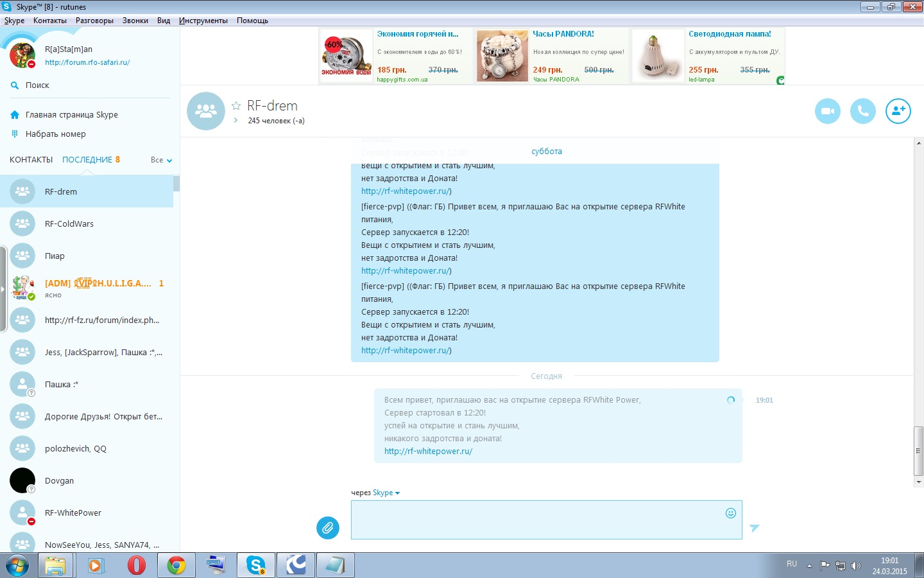Click the search magnifier icon
Image resolution: width=924 pixels, height=578 pixels.
[15, 85]
